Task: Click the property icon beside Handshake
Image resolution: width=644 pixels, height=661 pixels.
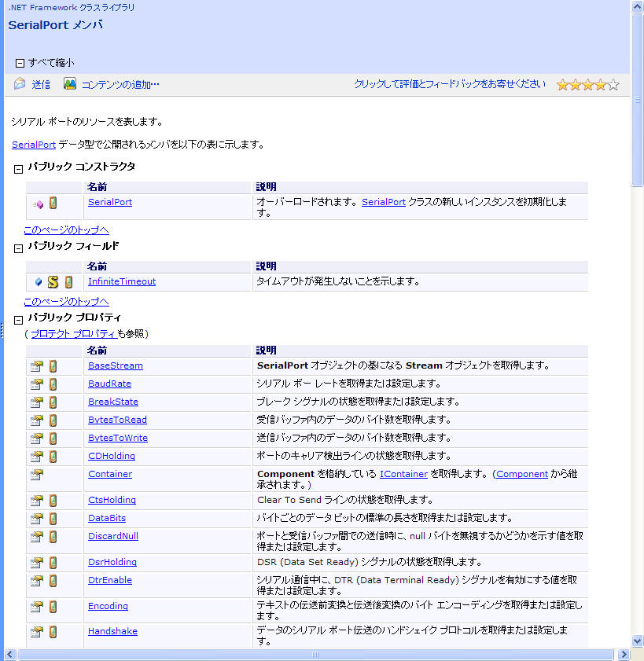Action: 37,632
